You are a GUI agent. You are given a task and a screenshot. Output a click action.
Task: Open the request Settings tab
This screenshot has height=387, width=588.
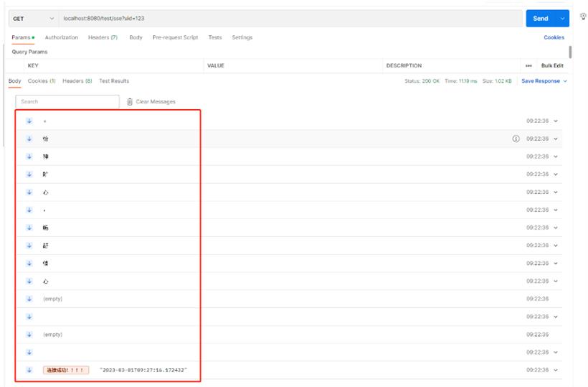[242, 37]
